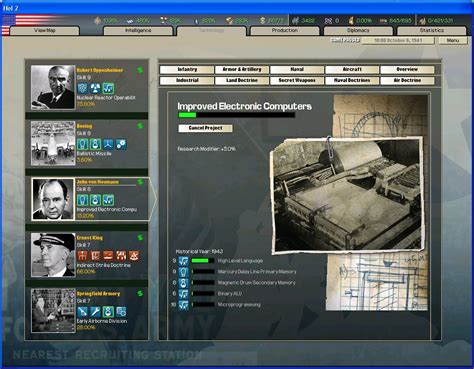Click von Neumann's flask specialty icon

pos(95,200)
